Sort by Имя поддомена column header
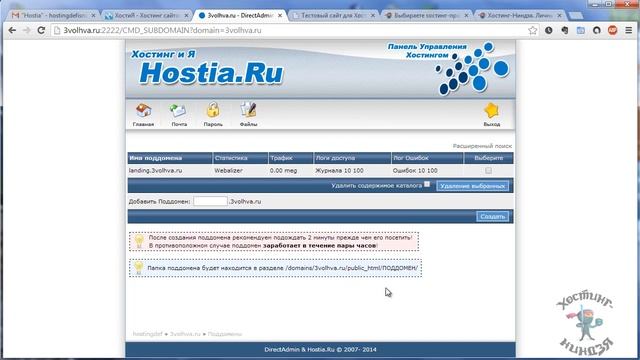 tap(156, 158)
